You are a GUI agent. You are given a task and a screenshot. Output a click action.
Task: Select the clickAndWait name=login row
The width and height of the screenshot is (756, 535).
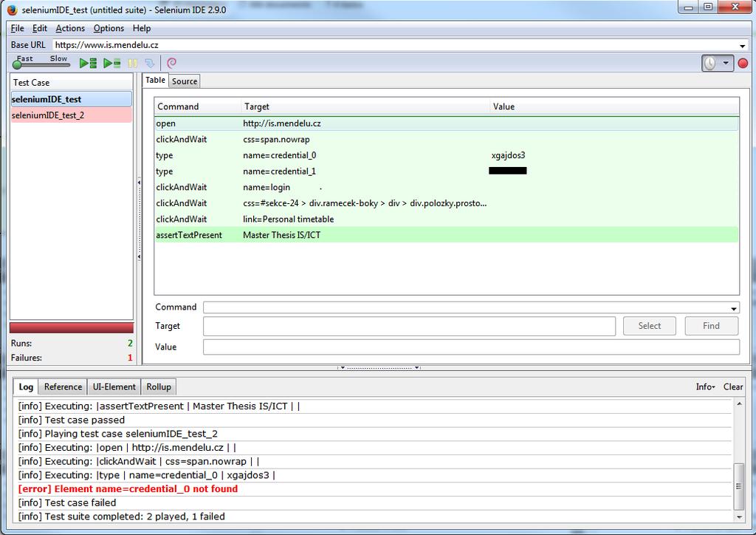(447, 187)
